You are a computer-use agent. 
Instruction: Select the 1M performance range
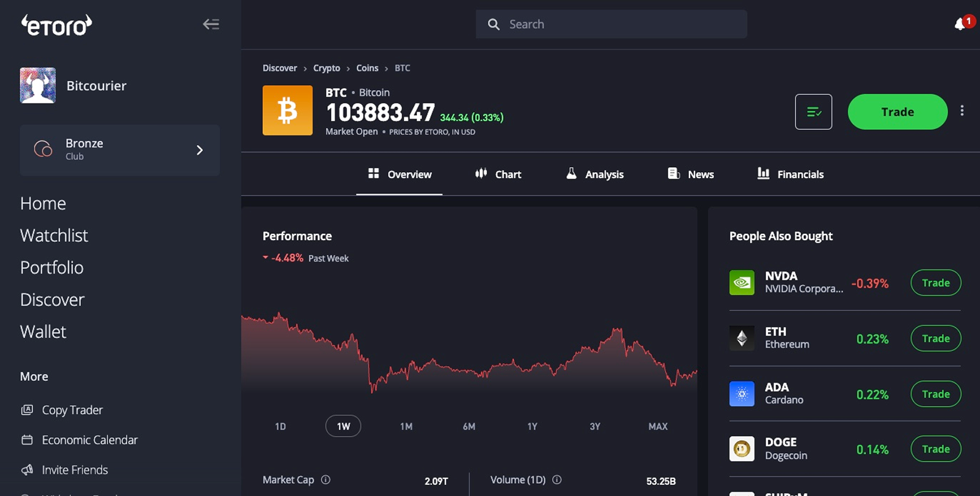coord(406,426)
